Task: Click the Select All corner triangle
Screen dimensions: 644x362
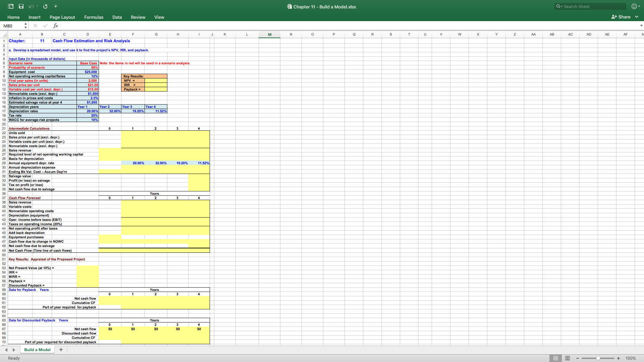Action: tap(4, 35)
